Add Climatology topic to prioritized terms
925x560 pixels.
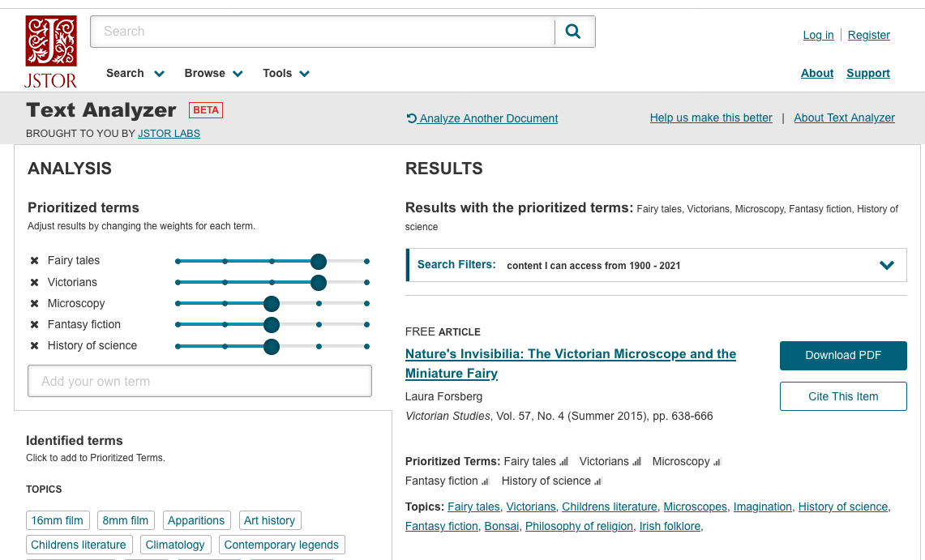pos(175,545)
